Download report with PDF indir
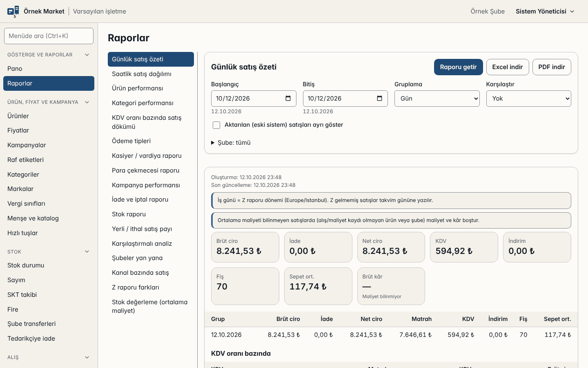 [552, 67]
